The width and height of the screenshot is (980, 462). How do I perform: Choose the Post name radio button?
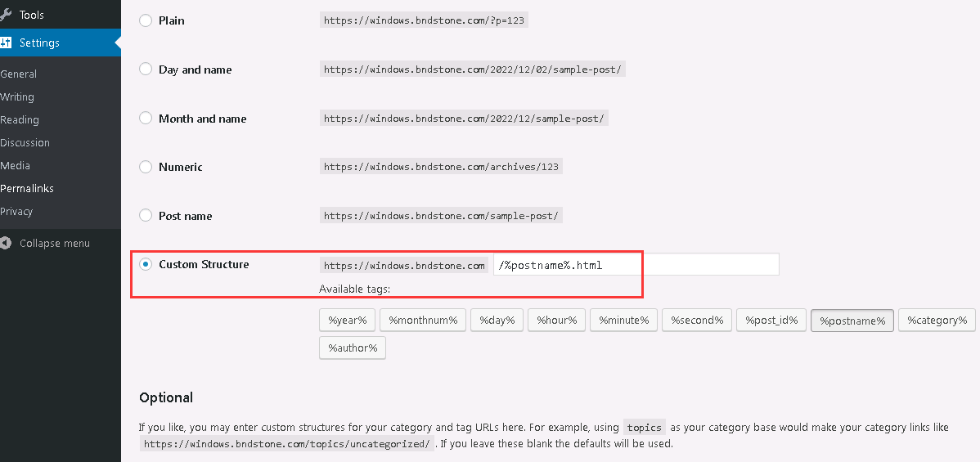(146, 216)
